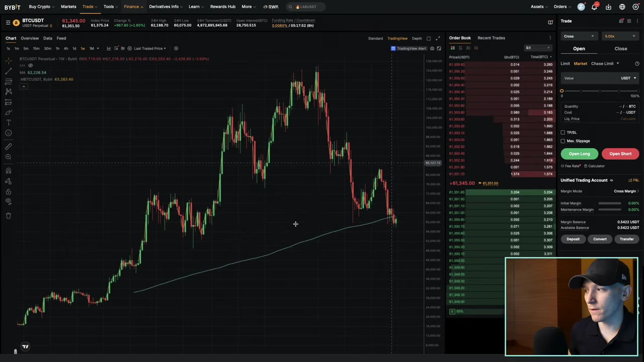Open the emoji icons tool
644x362 pixels.
tap(9, 133)
